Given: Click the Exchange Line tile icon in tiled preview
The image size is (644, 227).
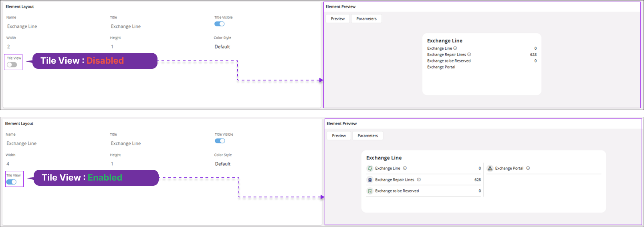Looking at the screenshot, I should tap(370, 169).
